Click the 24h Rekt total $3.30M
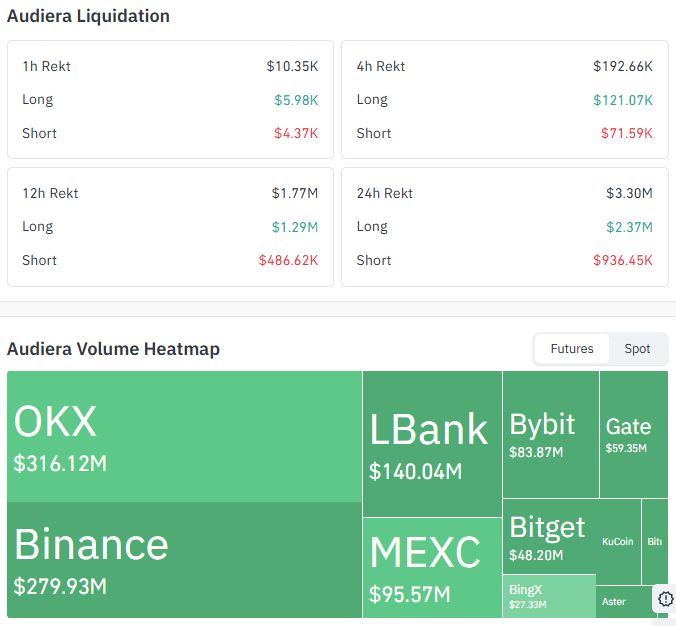 (629, 193)
